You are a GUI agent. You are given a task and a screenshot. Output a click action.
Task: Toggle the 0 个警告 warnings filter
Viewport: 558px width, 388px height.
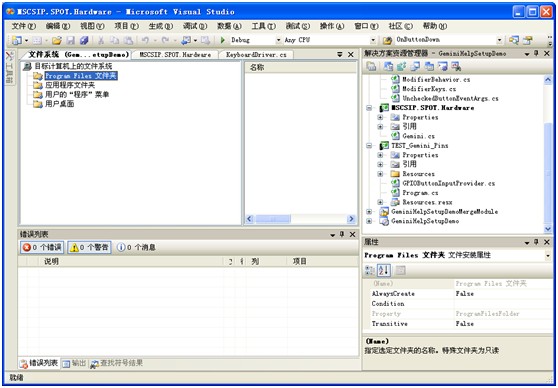(x=89, y=247)
